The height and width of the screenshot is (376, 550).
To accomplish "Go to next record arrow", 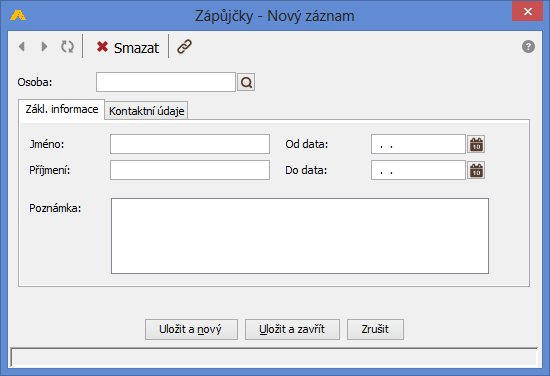I will [44, 47].
